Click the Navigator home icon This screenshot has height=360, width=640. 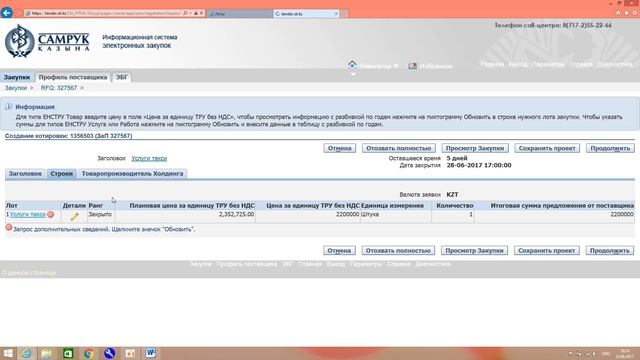pyautogui.click(x=352, y=64)
